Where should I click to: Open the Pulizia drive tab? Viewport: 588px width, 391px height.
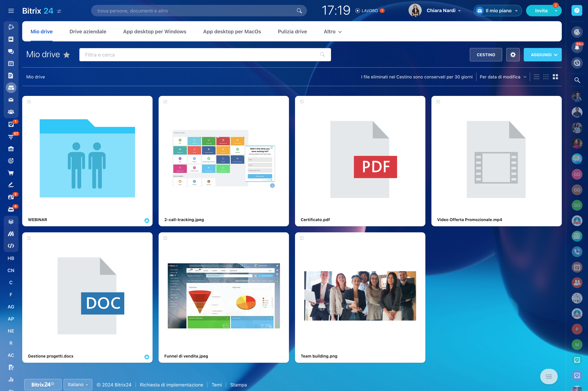click(x=292, y=32)
